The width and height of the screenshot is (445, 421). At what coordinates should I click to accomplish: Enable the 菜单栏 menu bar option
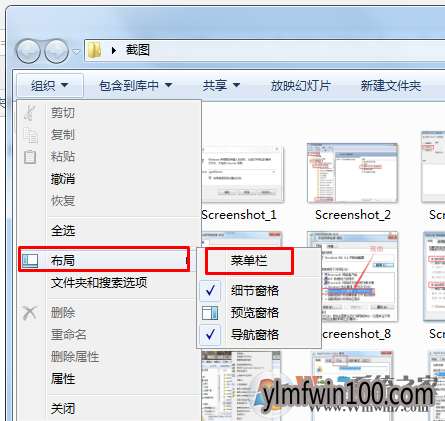point(249,260)
